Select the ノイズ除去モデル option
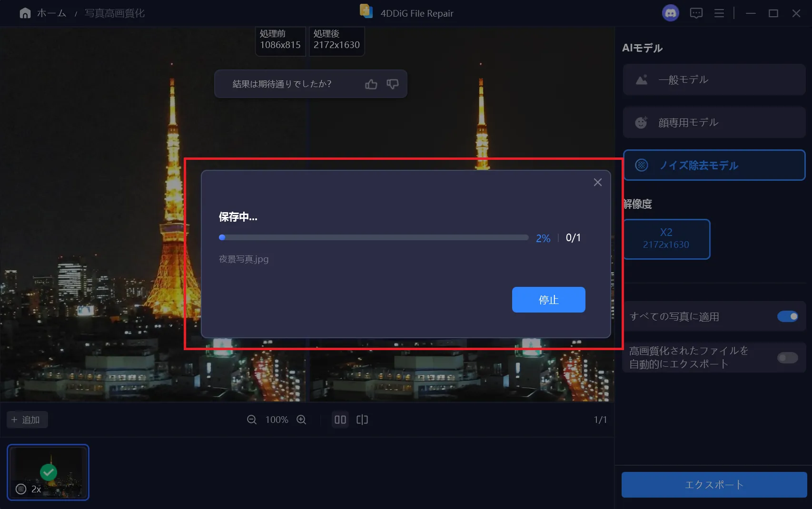Image resolution: width=812 pixels, height=509 pixels. pyautogui.click(x=714, y=165)
